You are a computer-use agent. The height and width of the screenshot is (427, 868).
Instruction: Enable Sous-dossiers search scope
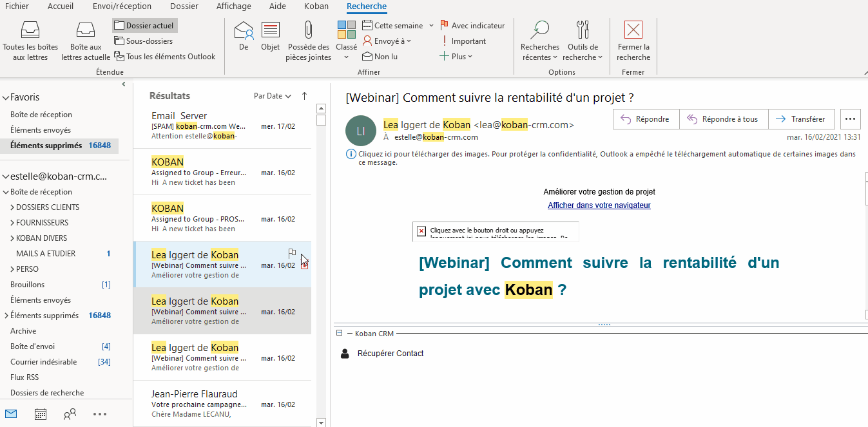click(x=144, y=41)
